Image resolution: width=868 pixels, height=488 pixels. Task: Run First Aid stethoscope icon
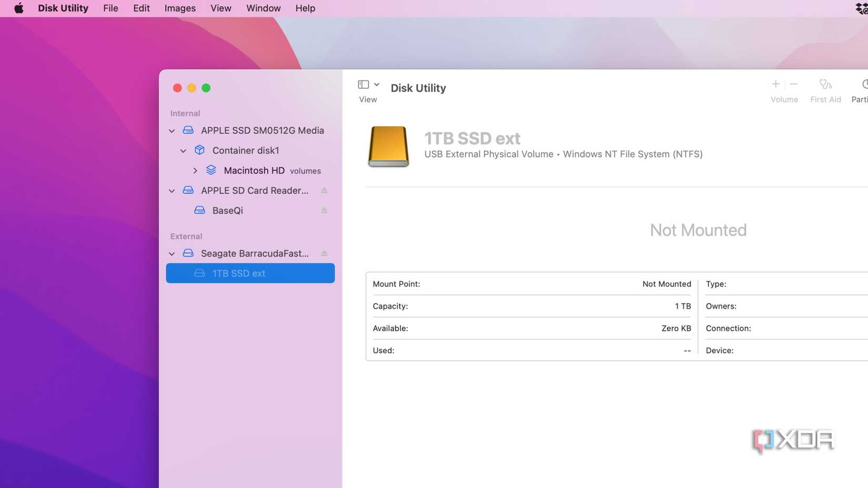pos(825,84)
